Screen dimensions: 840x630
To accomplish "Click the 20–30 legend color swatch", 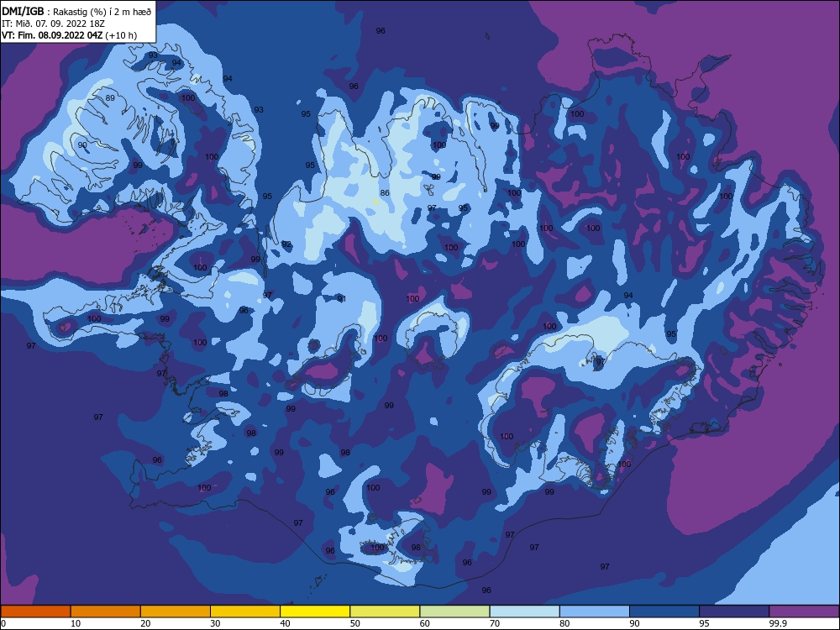I will (x=176, y=612).
